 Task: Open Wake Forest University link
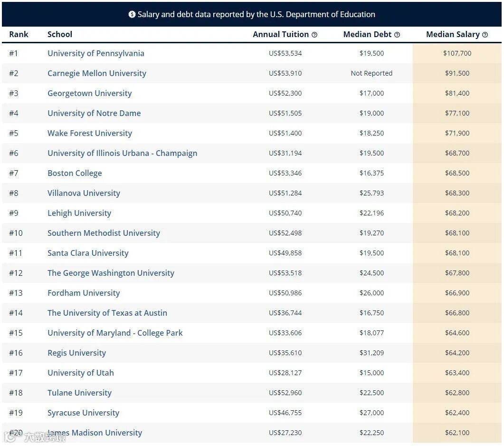pyautogui.click(x=90, y=133)
